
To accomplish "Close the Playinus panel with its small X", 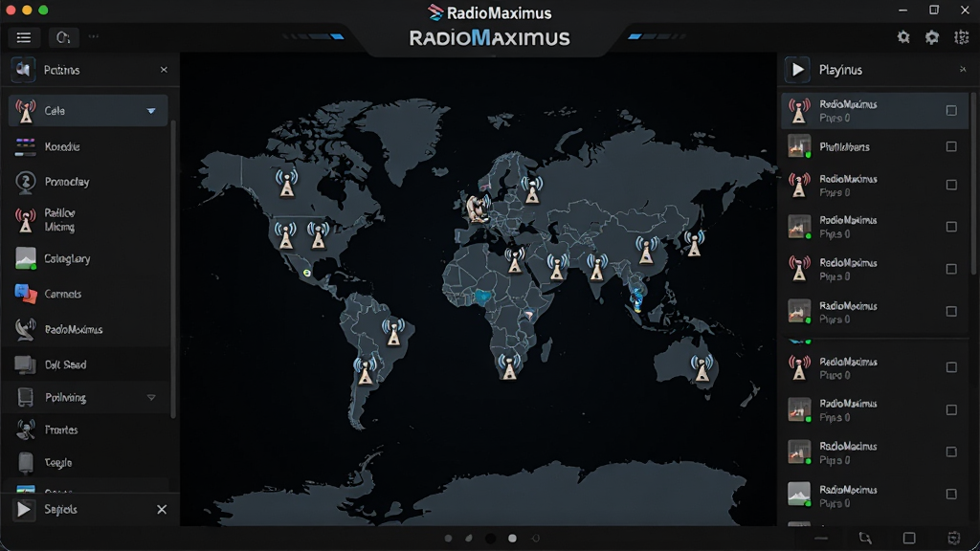I will (x=963, y=69).
